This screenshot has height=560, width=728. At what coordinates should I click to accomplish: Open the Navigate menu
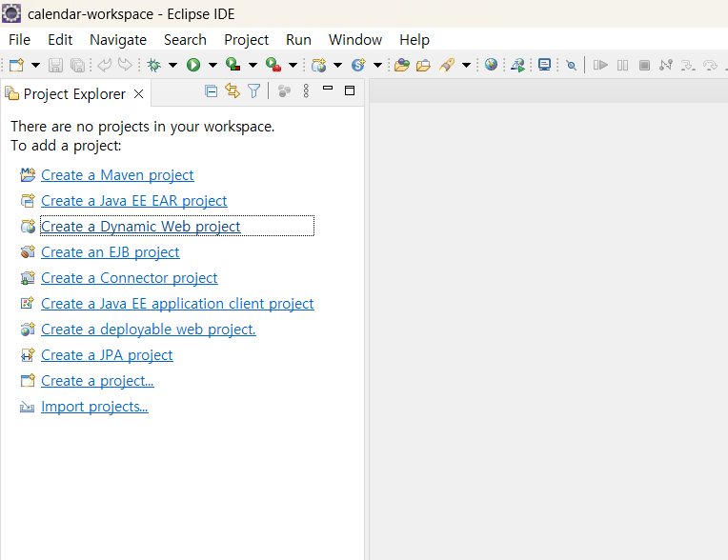(118, 40)
